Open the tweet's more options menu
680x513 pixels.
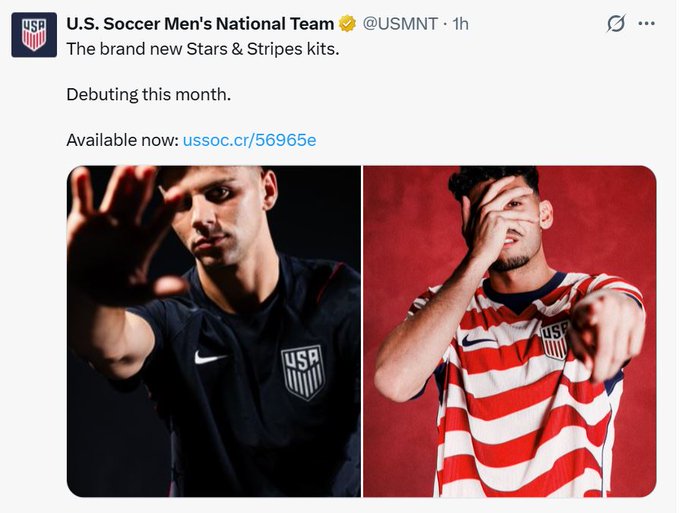[646, 23]
